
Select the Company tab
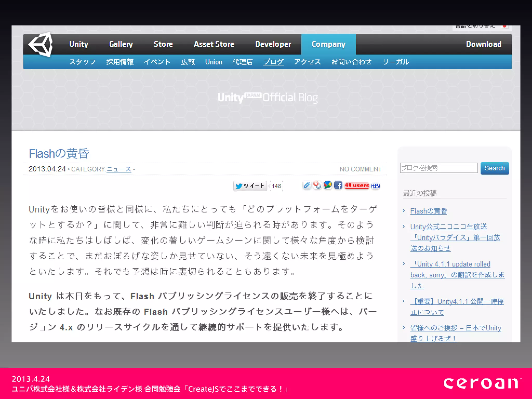coord(329,44)
